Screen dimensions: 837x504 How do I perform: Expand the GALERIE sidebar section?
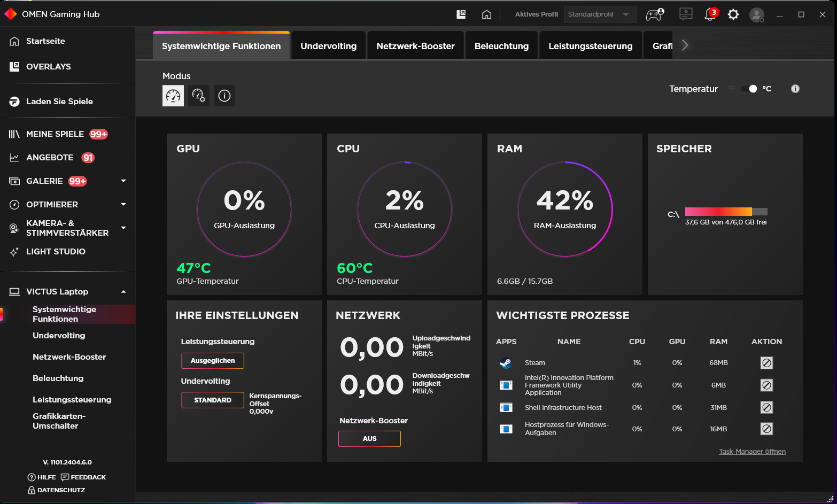click(123, 181)
